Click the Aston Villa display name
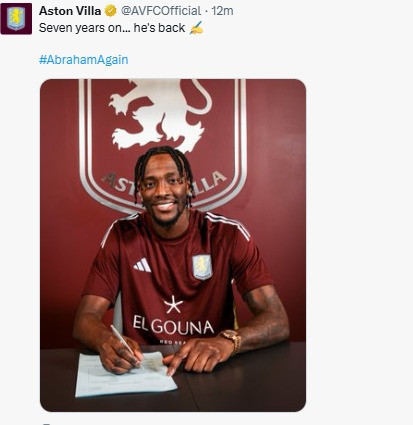The height and width of the screenshot is (425, 413). [70, 11]
